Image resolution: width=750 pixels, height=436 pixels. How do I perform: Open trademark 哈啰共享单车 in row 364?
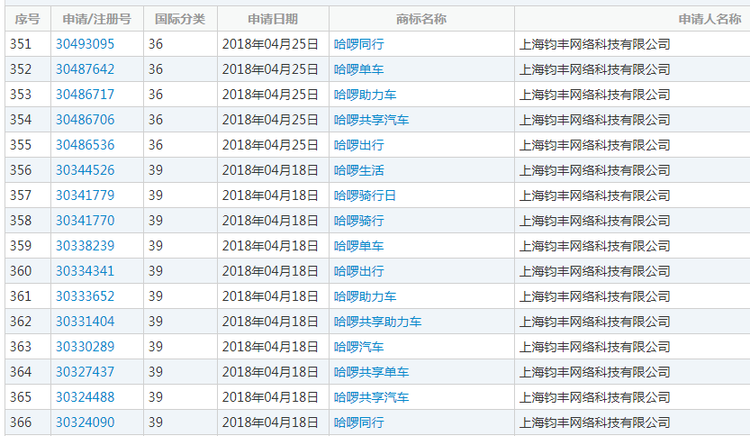pyautogui.click(x=371, y=372)
